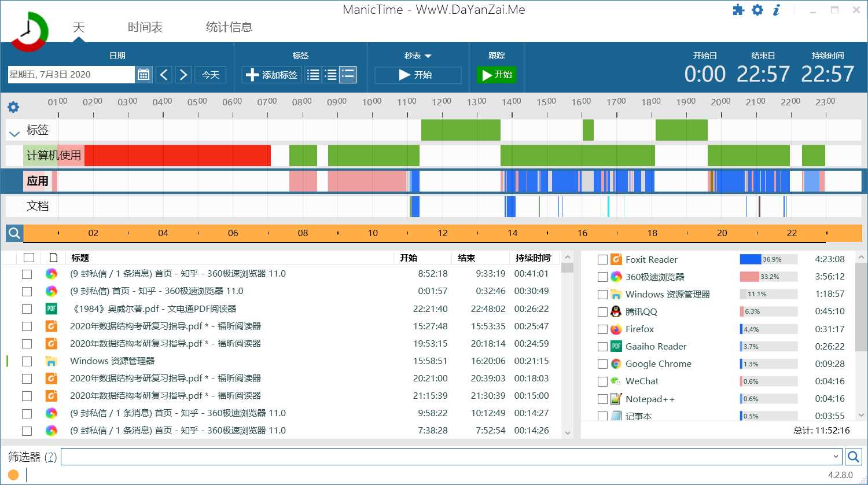
Task: Select the second tag list view icon
Action: click(x=330, y=75)
